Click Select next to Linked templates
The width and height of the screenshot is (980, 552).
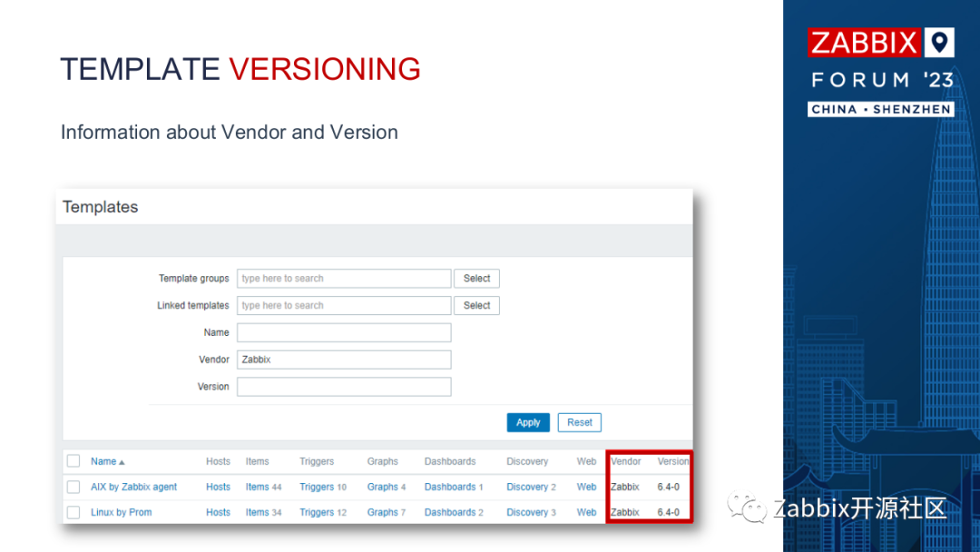click(x=477, y=305)
